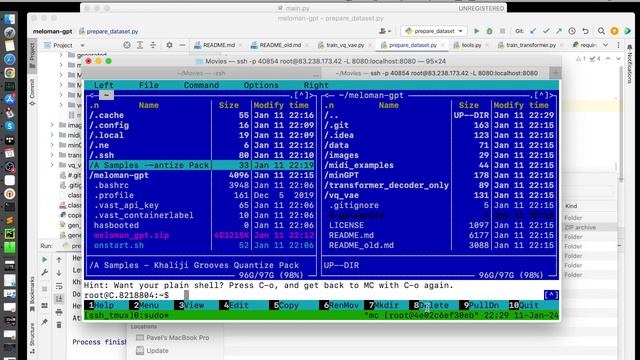Add a new terminal tab with the plus button
This screenshot has height=360, width=640.
pyautogui.click(x=556, y=73)
